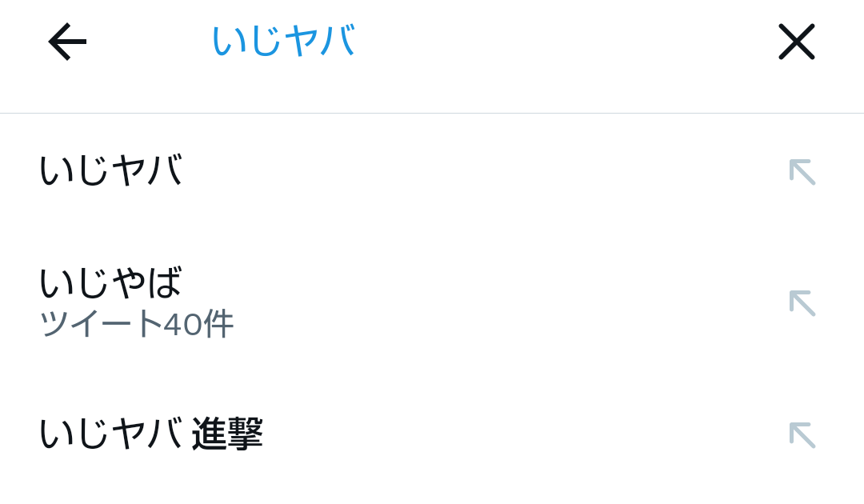
Task: Fill search with いじヤバ via its arrow icon
Action: pyautogui.click(x=802, y=173)
